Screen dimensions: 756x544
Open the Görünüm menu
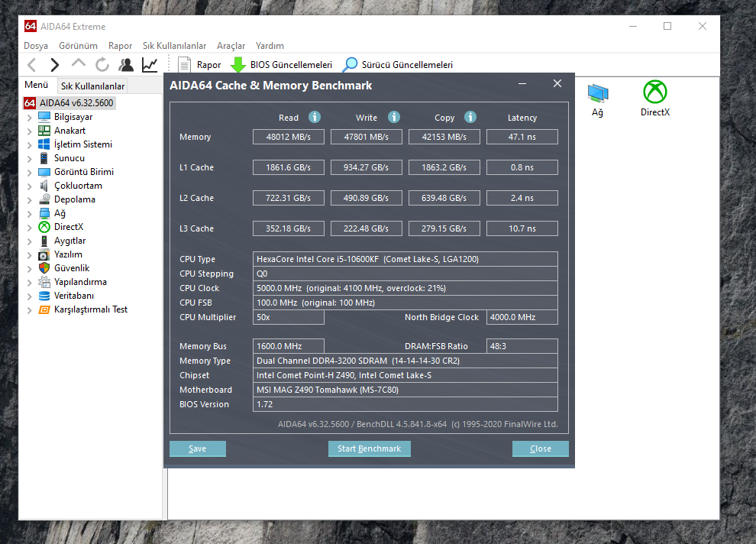click(x=78, y=46)
